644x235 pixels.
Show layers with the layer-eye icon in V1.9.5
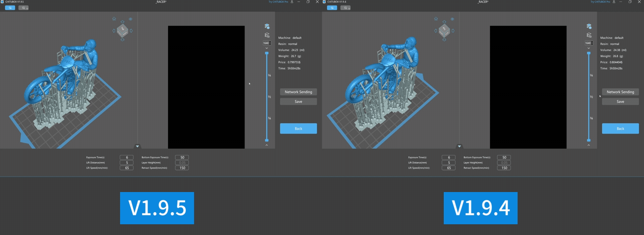pyautogui.click(x=267, y=26)
